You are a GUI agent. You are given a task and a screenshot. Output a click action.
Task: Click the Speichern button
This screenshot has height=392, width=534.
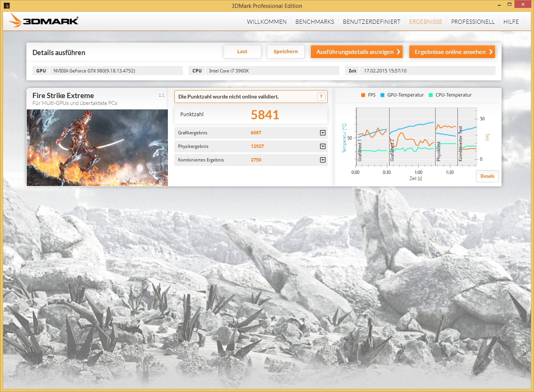285,52
